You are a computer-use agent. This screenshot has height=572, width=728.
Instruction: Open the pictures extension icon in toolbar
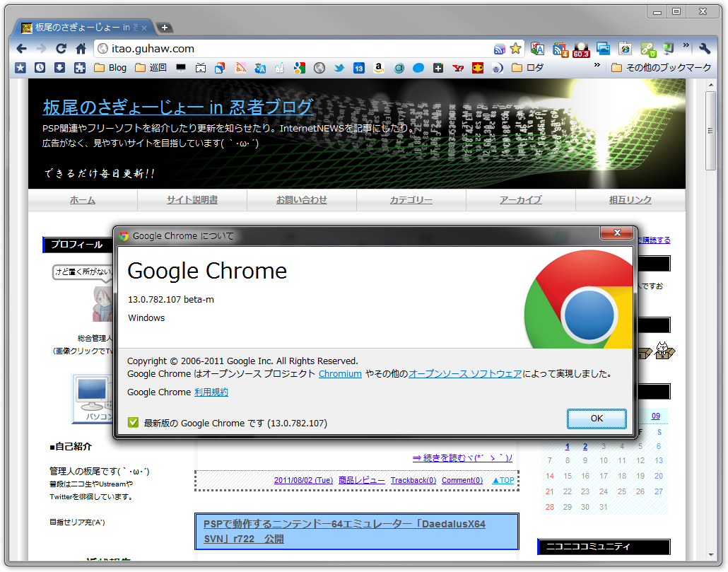(x=603, y=48)
